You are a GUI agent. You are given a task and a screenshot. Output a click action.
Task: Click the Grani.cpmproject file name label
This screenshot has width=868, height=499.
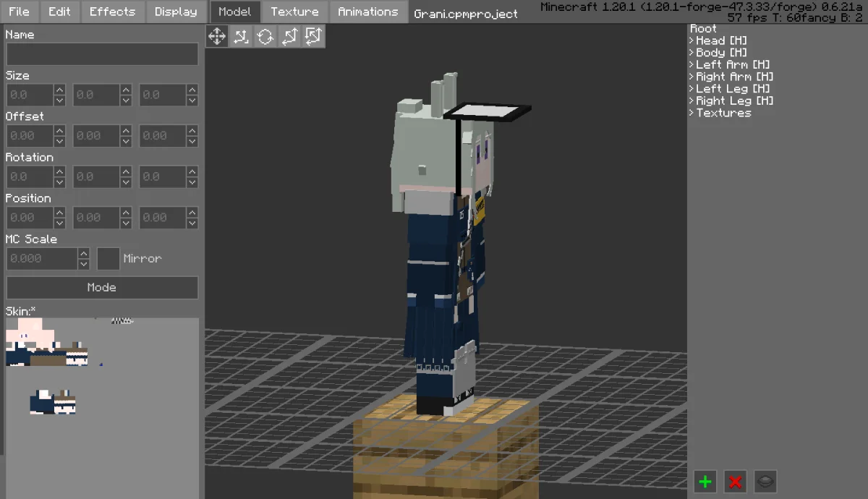coord(467,14)
